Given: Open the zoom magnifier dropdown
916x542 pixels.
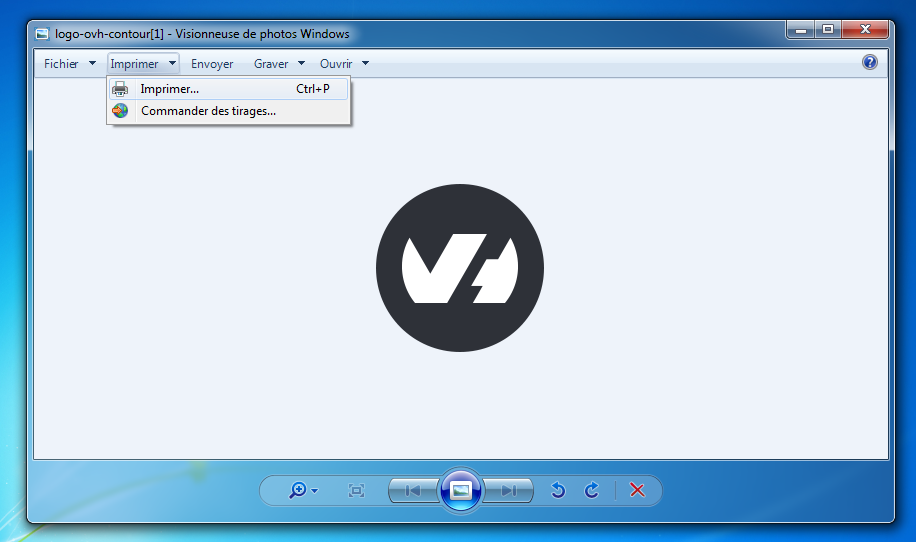Looking at the screenshot, I should [302, 490].
